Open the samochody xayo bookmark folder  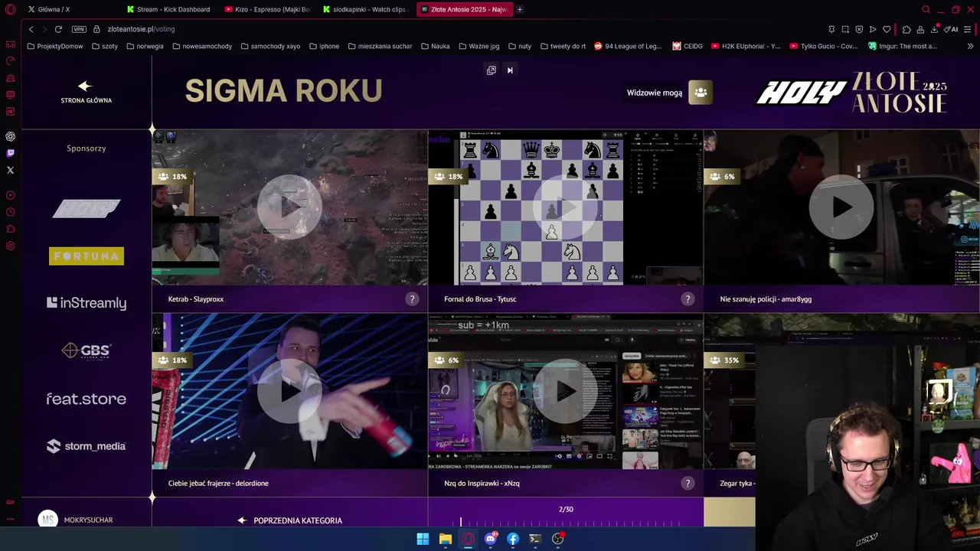[270, 46]
